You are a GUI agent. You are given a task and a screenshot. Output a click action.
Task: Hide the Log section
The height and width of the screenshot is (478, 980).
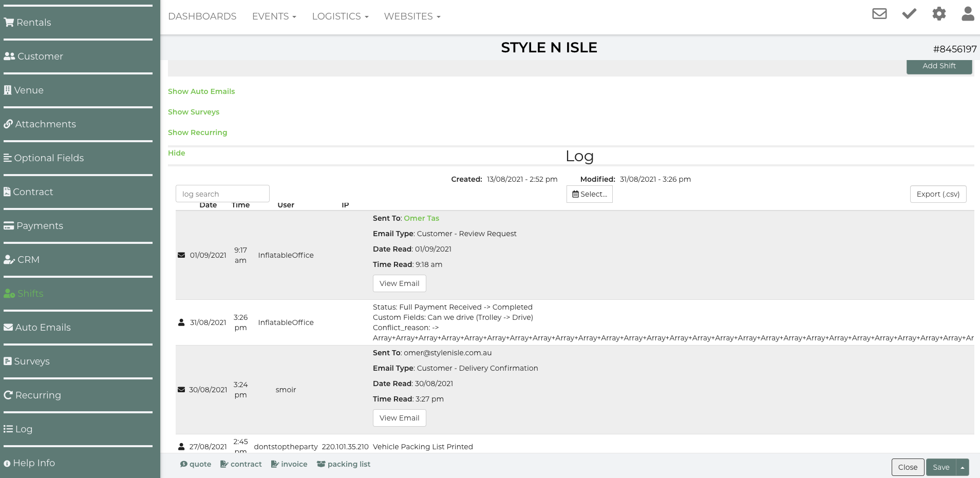coord(176,153)
